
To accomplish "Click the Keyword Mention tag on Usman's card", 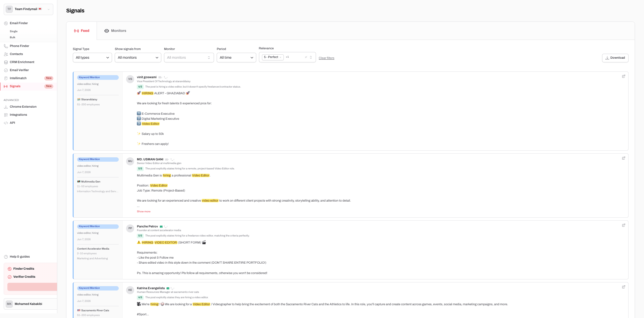I will (98, 159).
